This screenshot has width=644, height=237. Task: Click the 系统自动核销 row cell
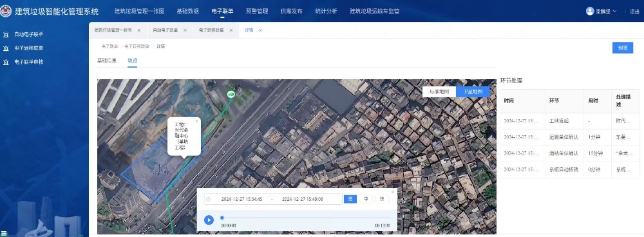coord(563,169)
